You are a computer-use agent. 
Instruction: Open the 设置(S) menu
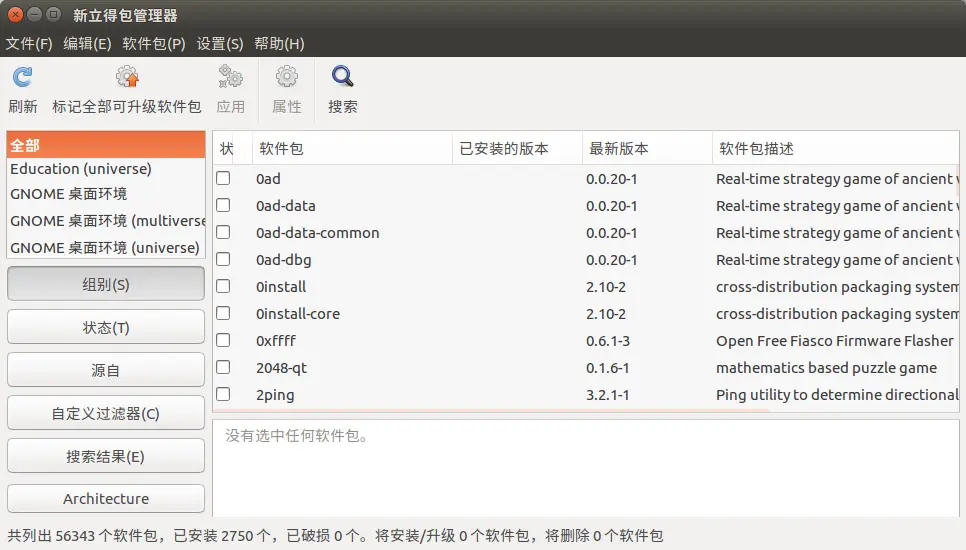219,44
